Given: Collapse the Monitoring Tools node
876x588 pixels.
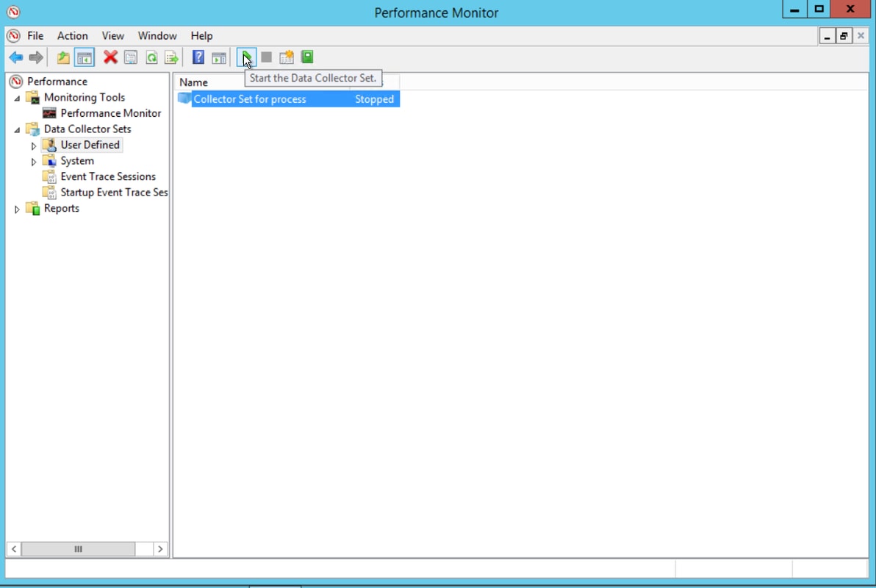Looking at the screenshot, I should [17, 98].
